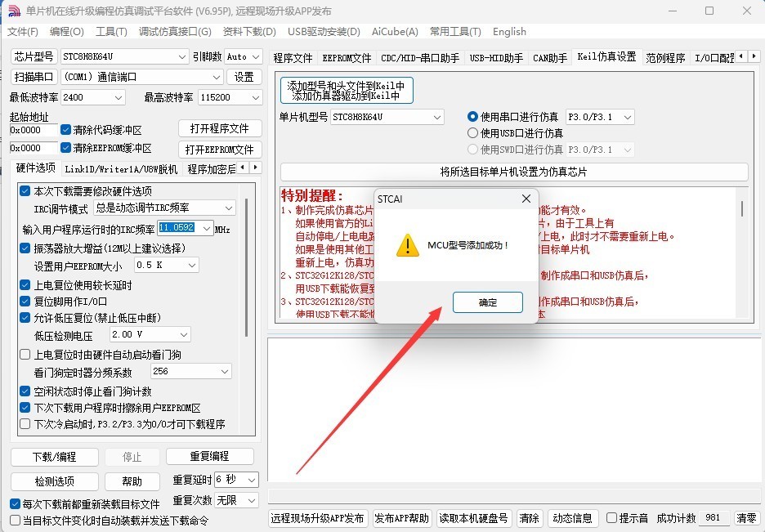Image resolution: width=765 pixels, height=532 pixels.
Task: Open the USB驱动安装(D) menu
Action: [324, 32]
